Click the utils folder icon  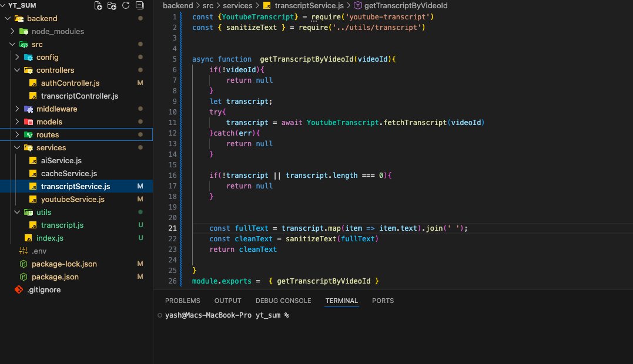pos(28,212)
